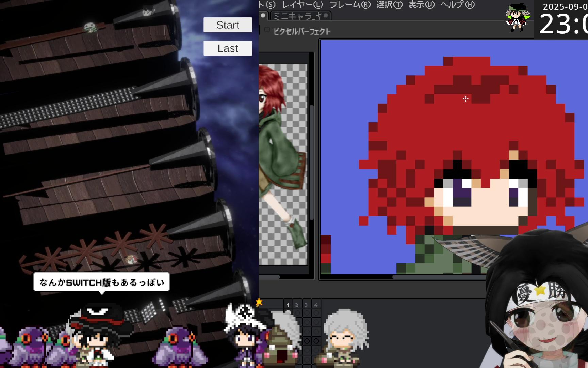Select the top-row cel under frame 3
The width and height of the screenshot is (588, 368).
307,312
